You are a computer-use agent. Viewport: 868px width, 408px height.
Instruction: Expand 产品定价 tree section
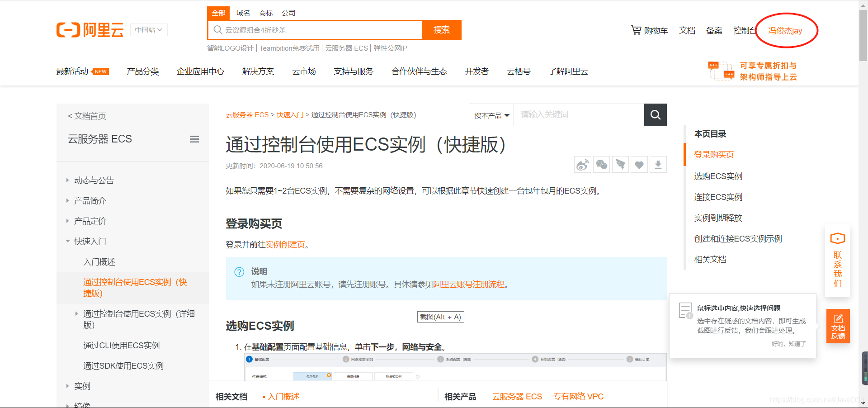click(x=67, y=221)
